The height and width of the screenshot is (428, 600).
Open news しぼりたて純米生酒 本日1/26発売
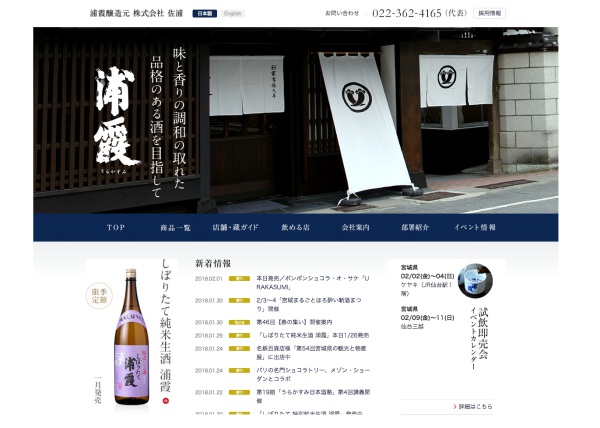tap(313, 335)
